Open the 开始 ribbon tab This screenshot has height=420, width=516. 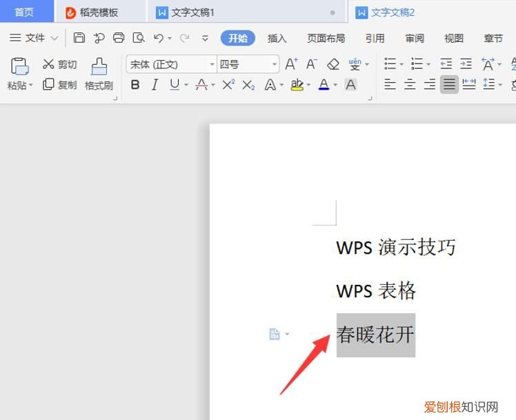[238, 38]
